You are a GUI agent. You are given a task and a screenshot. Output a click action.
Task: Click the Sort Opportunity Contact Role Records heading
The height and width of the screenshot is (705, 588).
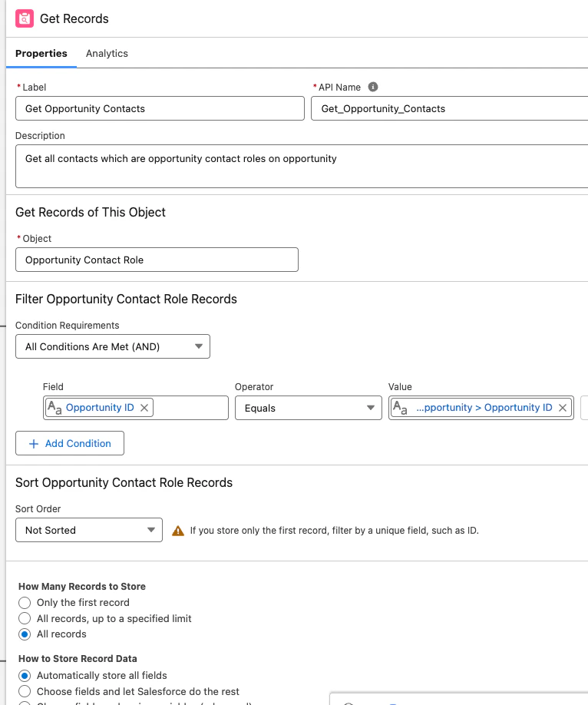tap(124, 482)
